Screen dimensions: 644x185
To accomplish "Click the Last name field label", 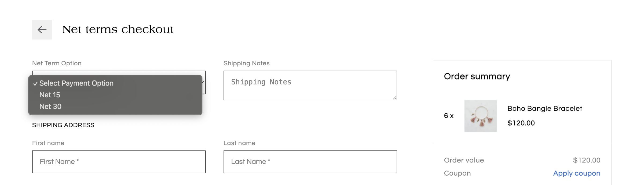I will click(239, 143).
